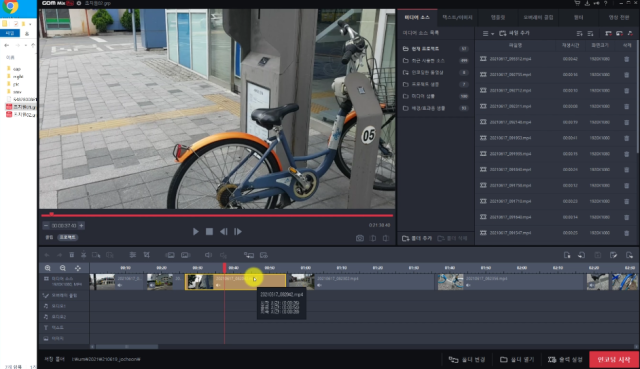Select the 현재 프로젝트 folder

tap(435, 49)
